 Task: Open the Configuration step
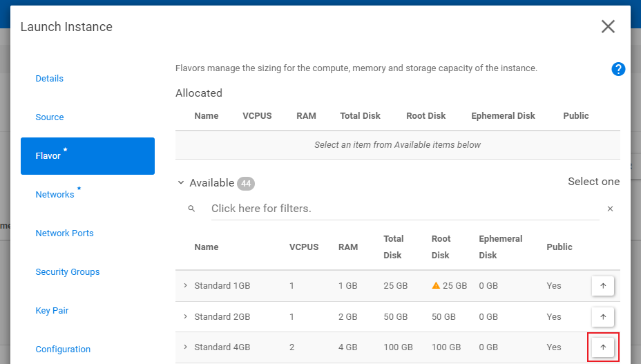coord(63,349)
